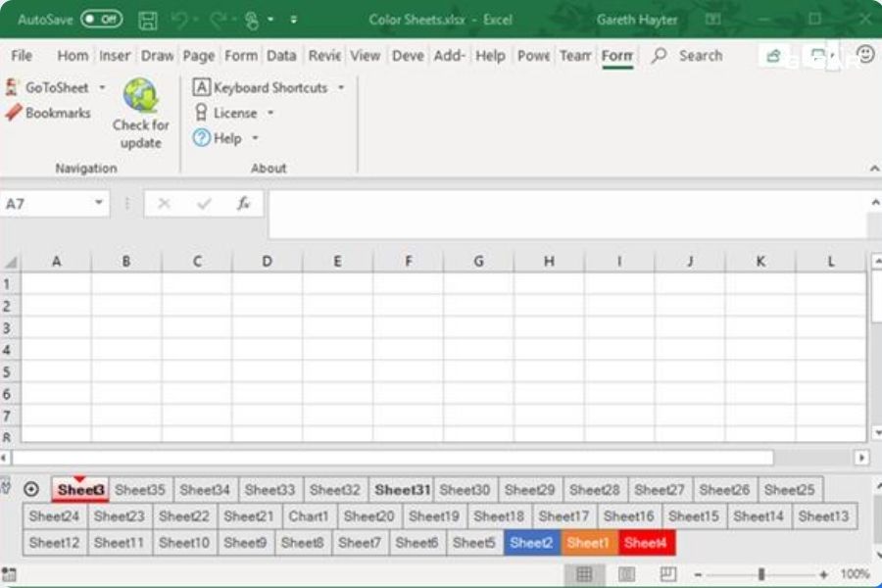Click the Save icon in title bar
The width and height of the screenshot is (882, 588).
pyautogui.click(x=148, y=21)
